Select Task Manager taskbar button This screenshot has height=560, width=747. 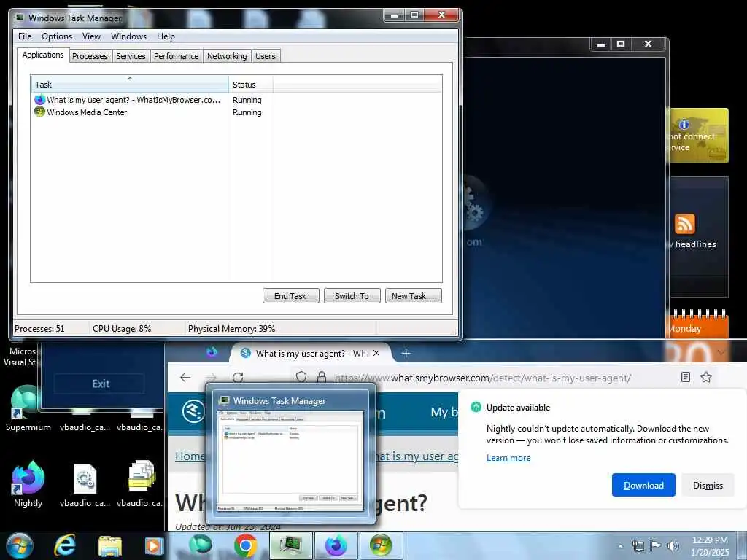(290, 545)
